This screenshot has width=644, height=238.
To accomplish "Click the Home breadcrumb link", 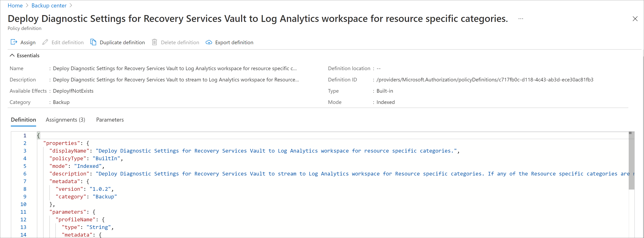I will 14,6.
